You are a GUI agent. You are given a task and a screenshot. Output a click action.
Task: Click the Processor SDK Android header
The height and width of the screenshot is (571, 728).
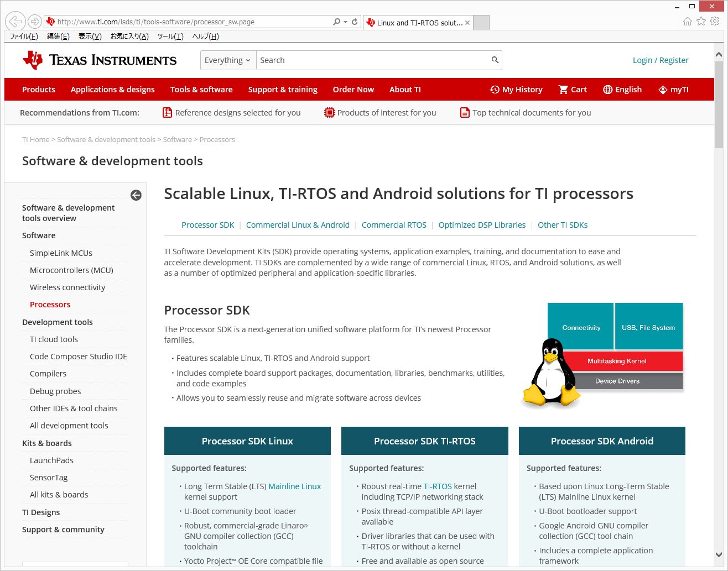(602, 441)
